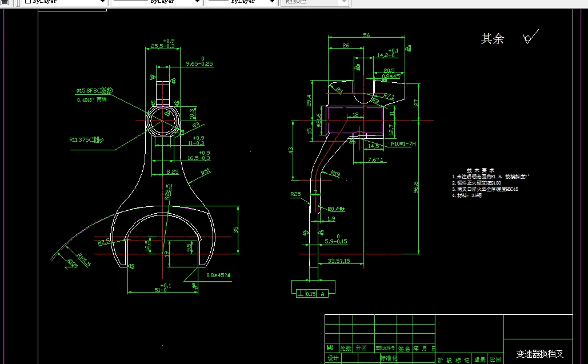Select the 技术要求 heading text
Screen dimensions: 588x364
[x=481, y=170]
